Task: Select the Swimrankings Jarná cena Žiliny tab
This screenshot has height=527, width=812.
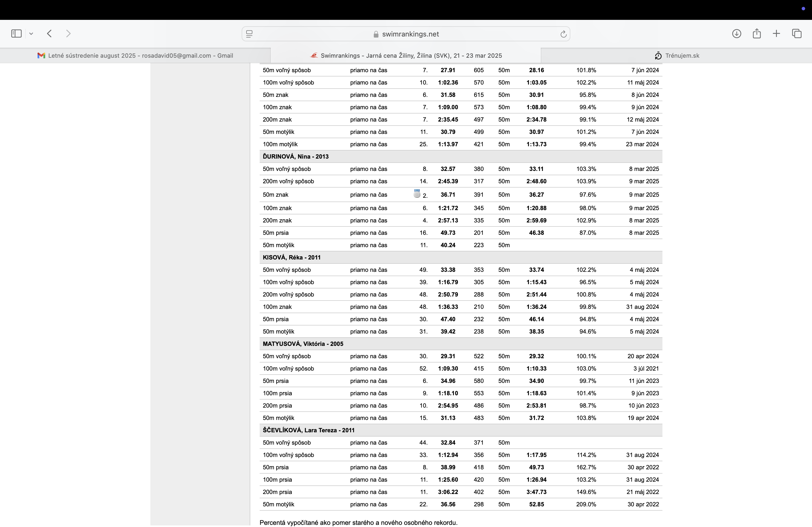Action: point(406,56)
